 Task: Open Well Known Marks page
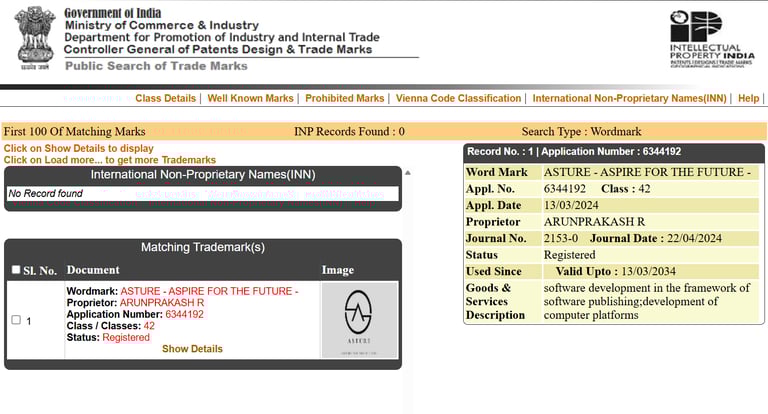tap(250, 98)
